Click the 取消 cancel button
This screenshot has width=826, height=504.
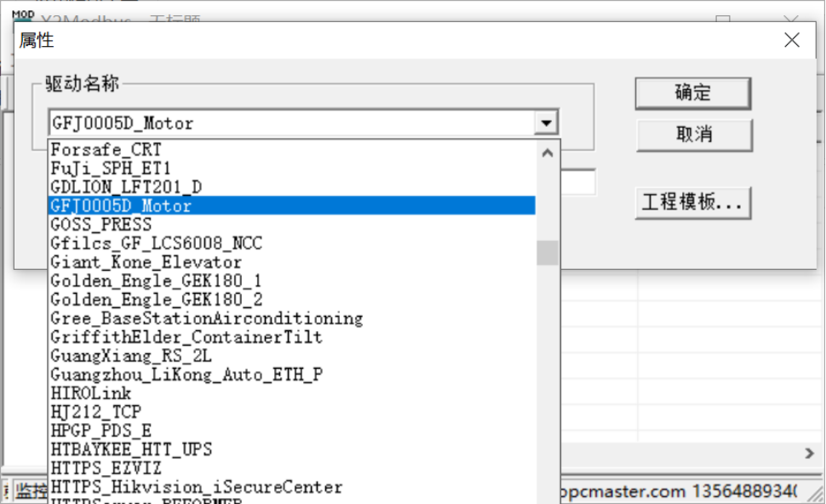694,135
